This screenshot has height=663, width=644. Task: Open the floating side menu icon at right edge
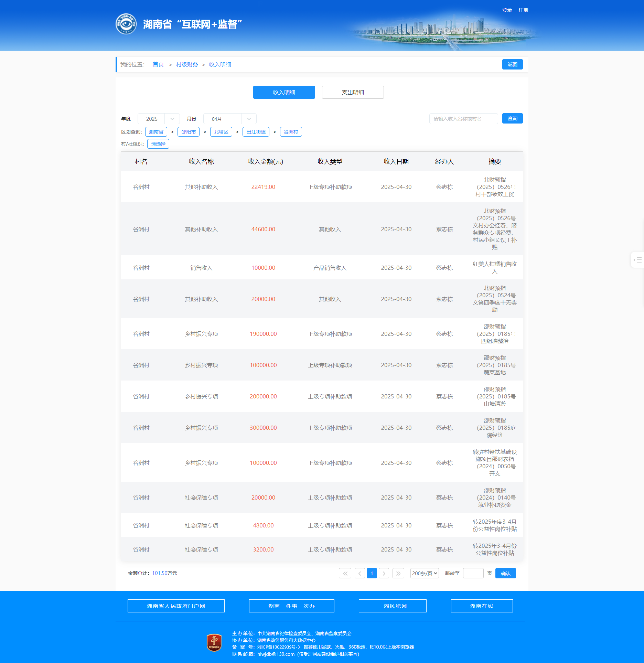pos(637,260)
